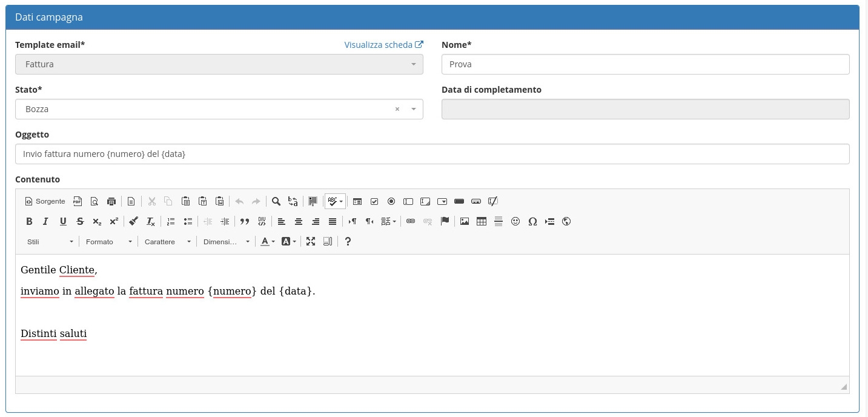The image size is (868, 417).
Task: Maximize the editor with the fullscreen icon
Action: tap(311, 241)
